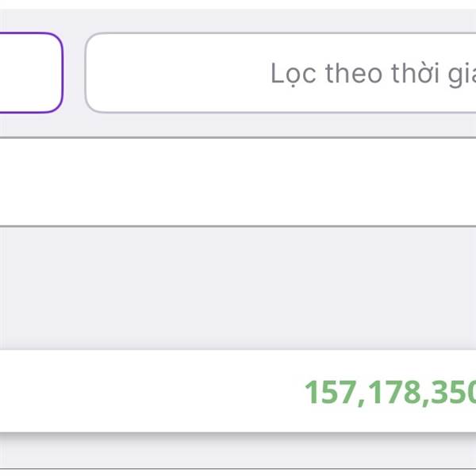Select the green amount 157,178,350

tap(390, 393)
